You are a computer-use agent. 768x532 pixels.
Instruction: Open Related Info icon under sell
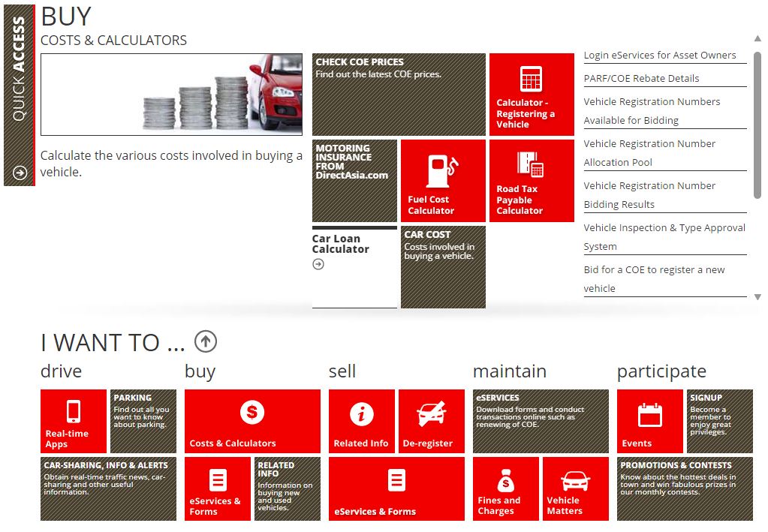pos(361,414)
